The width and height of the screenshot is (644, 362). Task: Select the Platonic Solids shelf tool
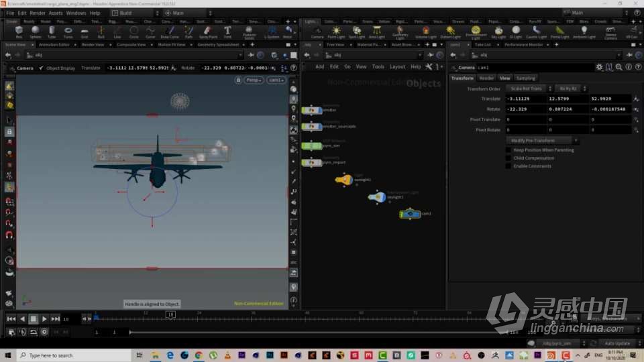(x=249, y=32)
